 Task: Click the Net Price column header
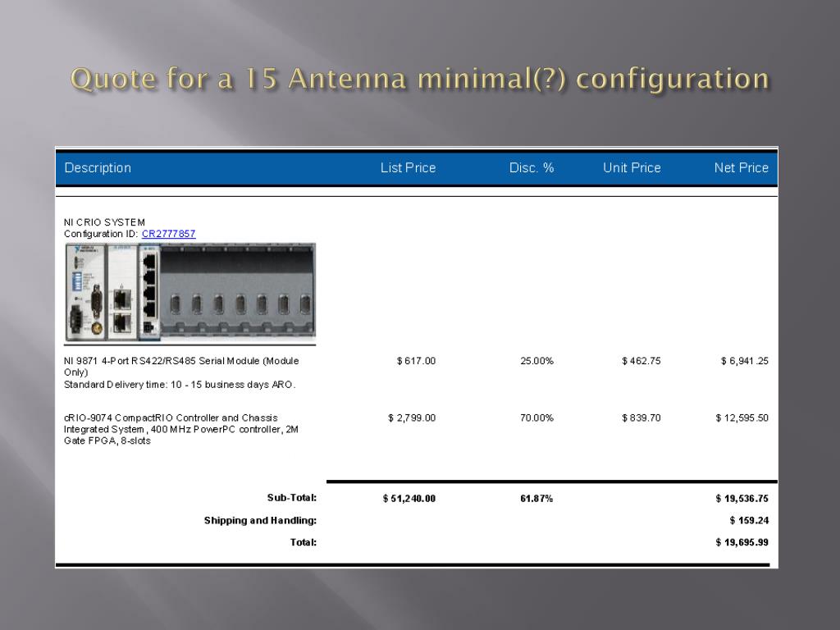(742, 167)
